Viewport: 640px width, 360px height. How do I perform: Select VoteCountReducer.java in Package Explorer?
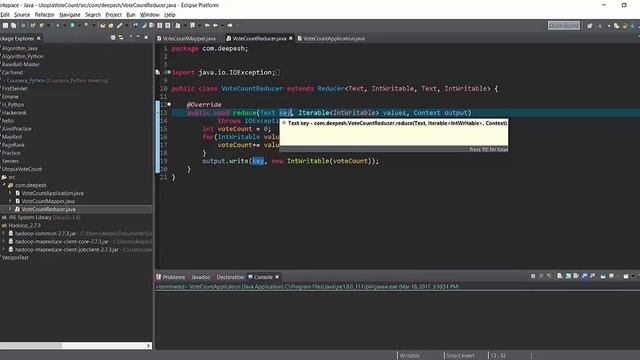point(48,209)
